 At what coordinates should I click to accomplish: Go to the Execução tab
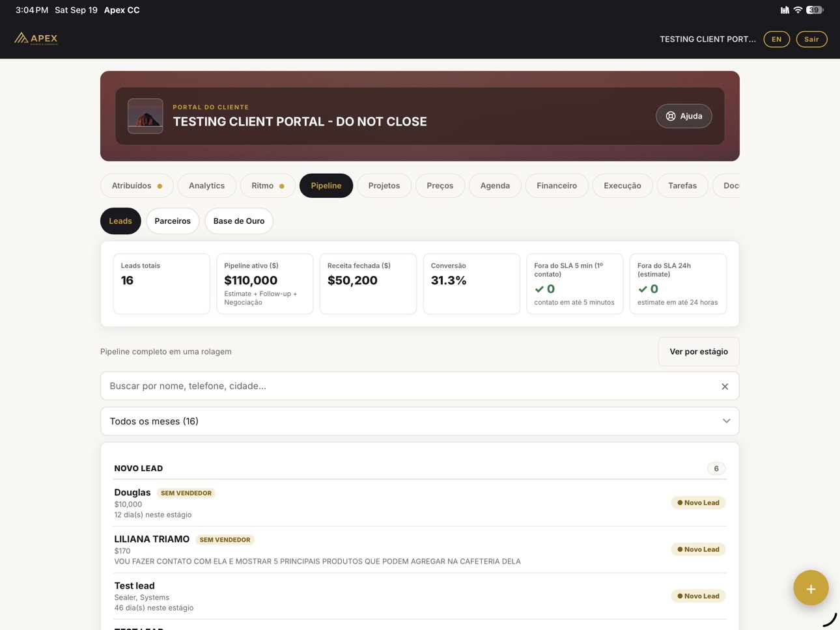[623, 185]
